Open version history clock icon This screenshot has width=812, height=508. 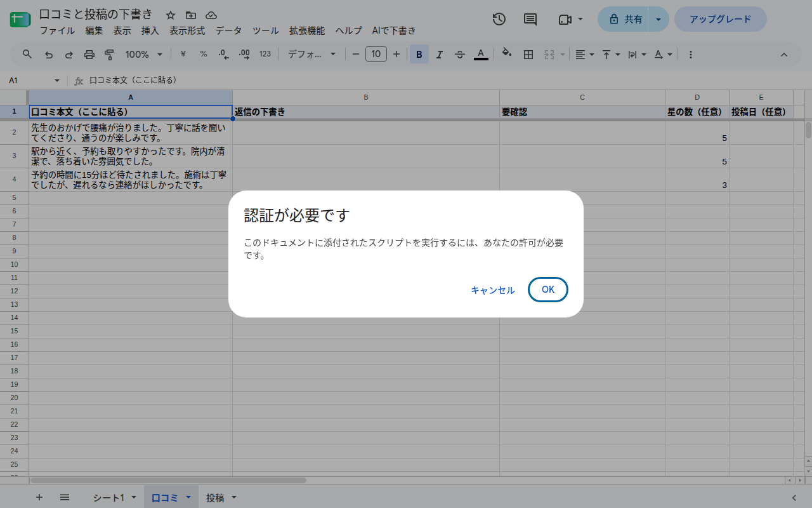coord(499,19)
